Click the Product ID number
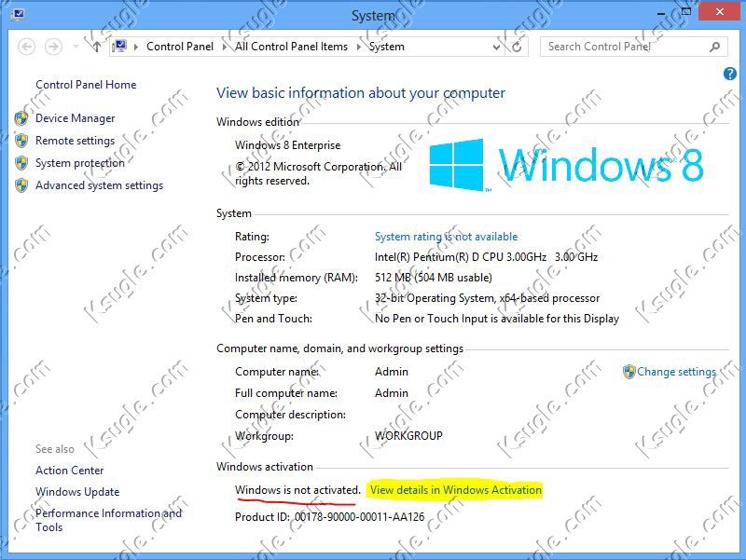The height and width of the screenshot is (560, 746). [x=359, y=517]
